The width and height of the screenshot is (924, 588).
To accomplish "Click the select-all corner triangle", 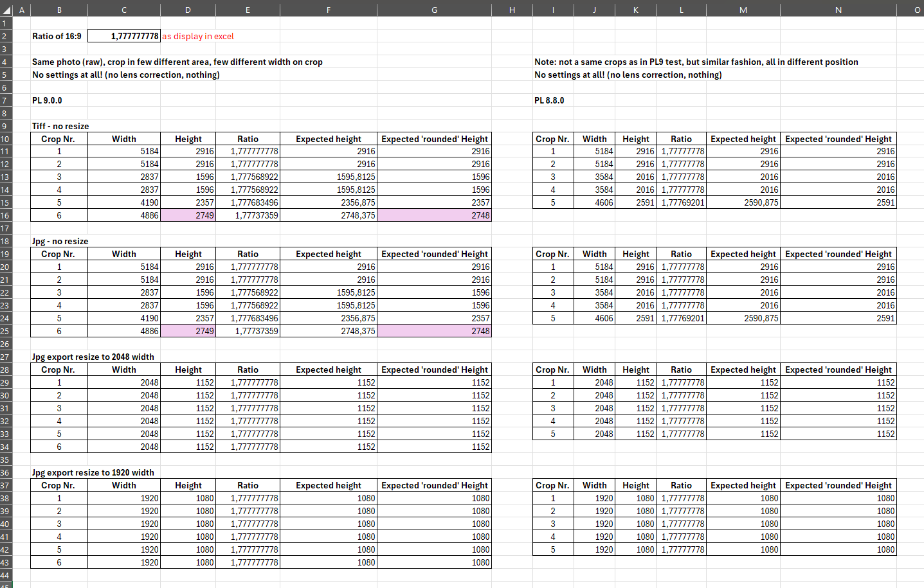I will click(6, 10).
